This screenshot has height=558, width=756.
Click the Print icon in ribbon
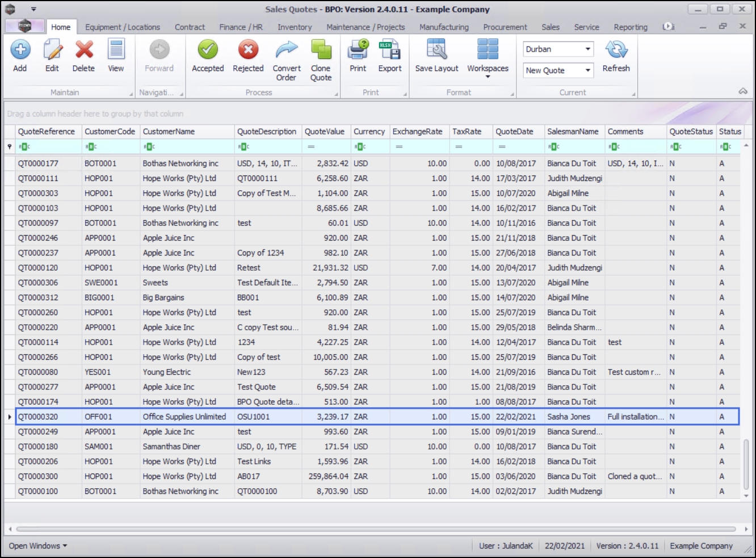[x=358, y=50]
